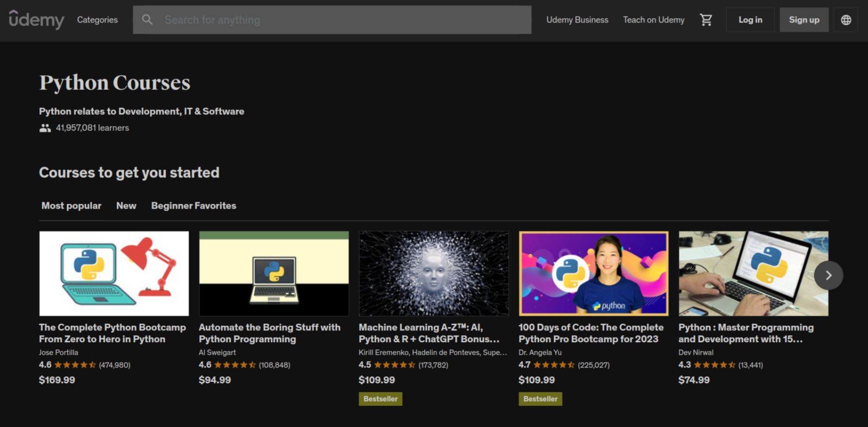868x427 pixels.
Task: Click the learners people icon
Action: [x=45, y=128]
